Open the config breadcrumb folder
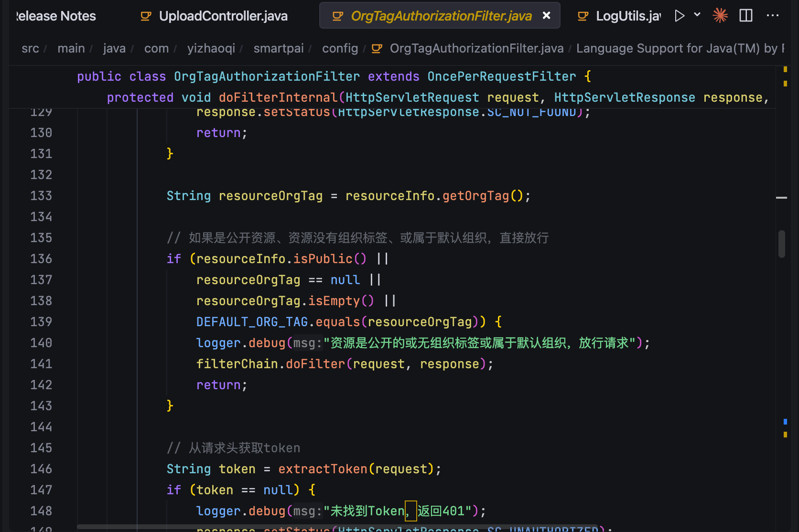The image size is (799, 532). coord(340,48)
